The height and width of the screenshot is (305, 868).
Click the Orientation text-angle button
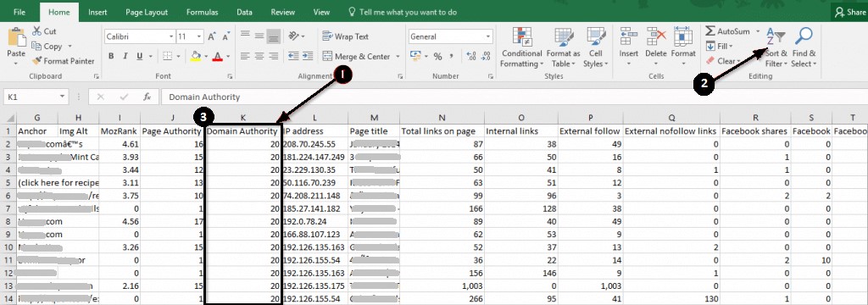click(294, 36)
